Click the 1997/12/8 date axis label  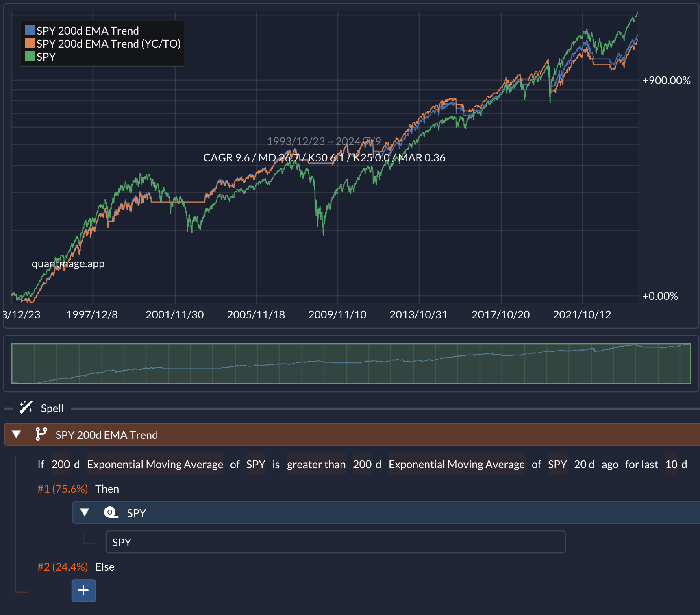(92, 314)
